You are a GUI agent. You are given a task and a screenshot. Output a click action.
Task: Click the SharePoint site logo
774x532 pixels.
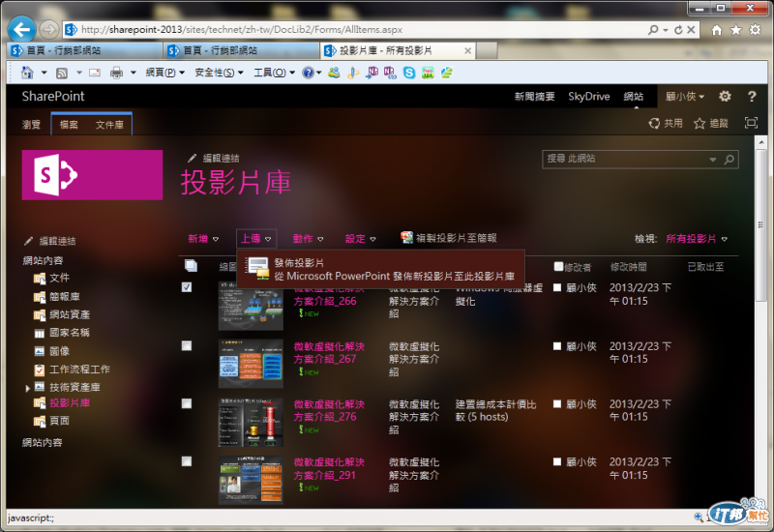point(92,175)
